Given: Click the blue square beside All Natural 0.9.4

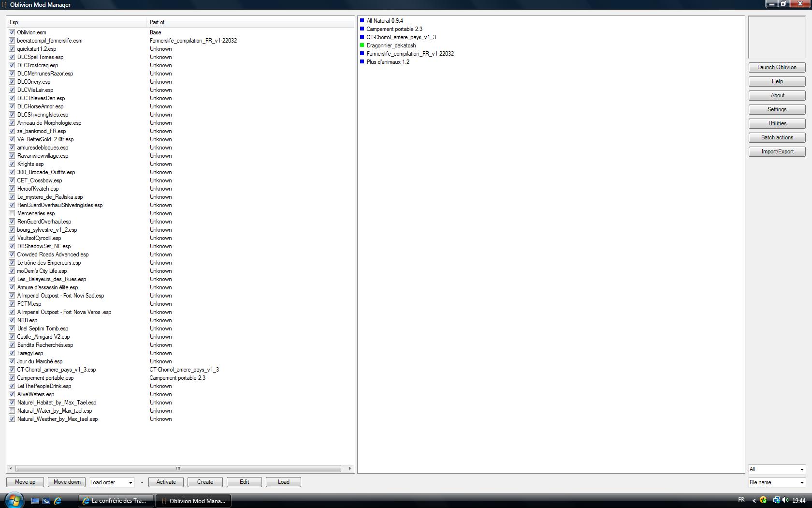Looking at the screenshot, I should click(x=362, y=21).
